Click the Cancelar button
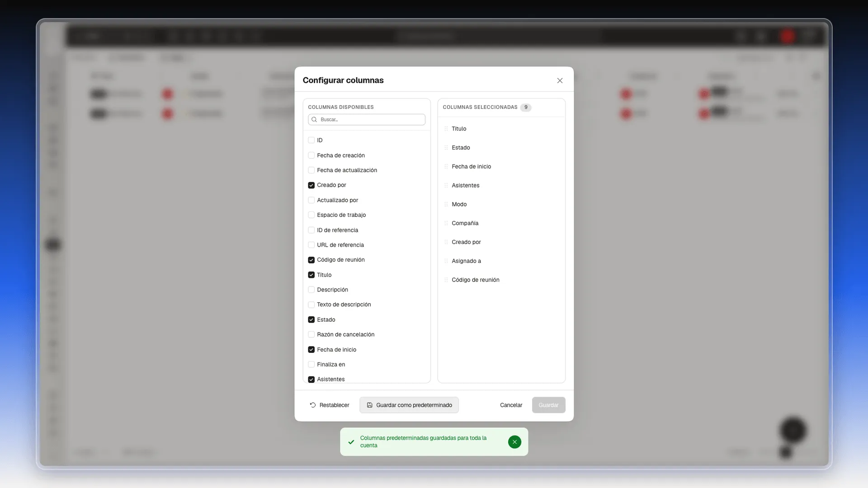 point(511,405)
